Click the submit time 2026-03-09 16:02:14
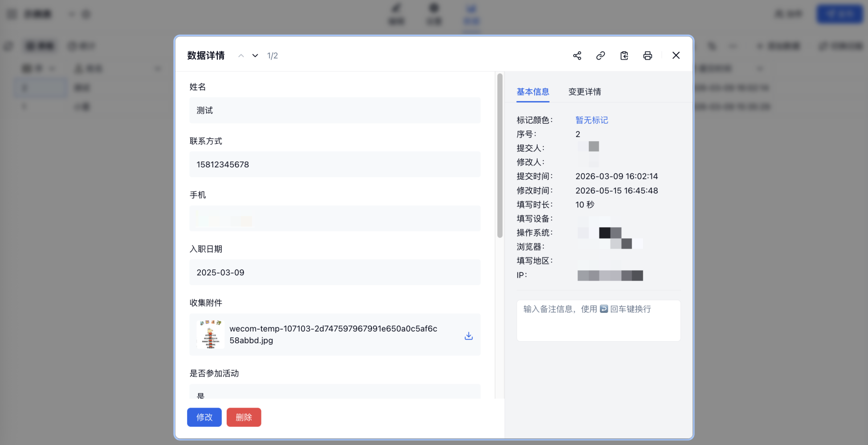Screen dimensions: 868x445 tap(616, 176)
